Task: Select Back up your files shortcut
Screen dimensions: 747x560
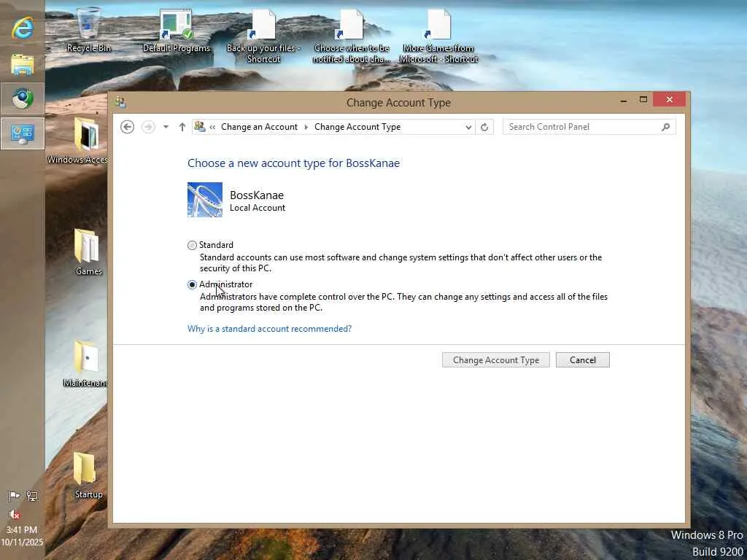Action: pyautogui.click(x=263, y=36)
